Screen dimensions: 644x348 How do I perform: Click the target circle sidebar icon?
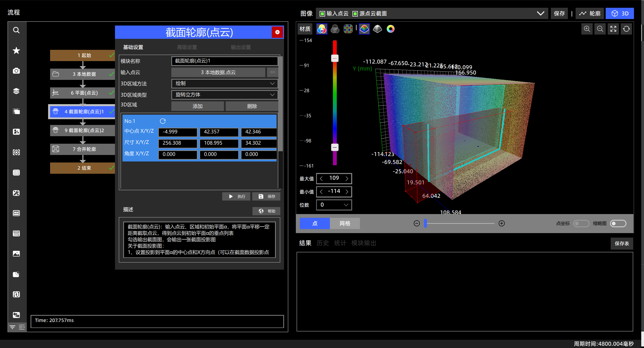click(x=16, y=152)
